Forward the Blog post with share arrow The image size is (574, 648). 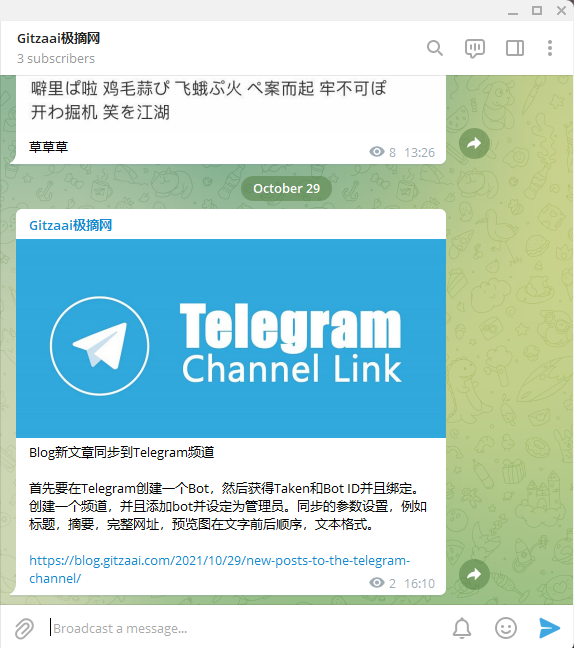[474, 574]
